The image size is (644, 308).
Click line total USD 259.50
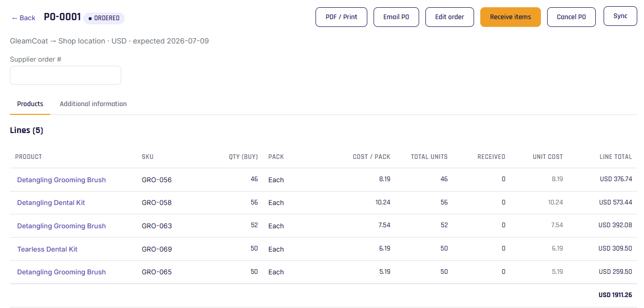pos(616,271)
